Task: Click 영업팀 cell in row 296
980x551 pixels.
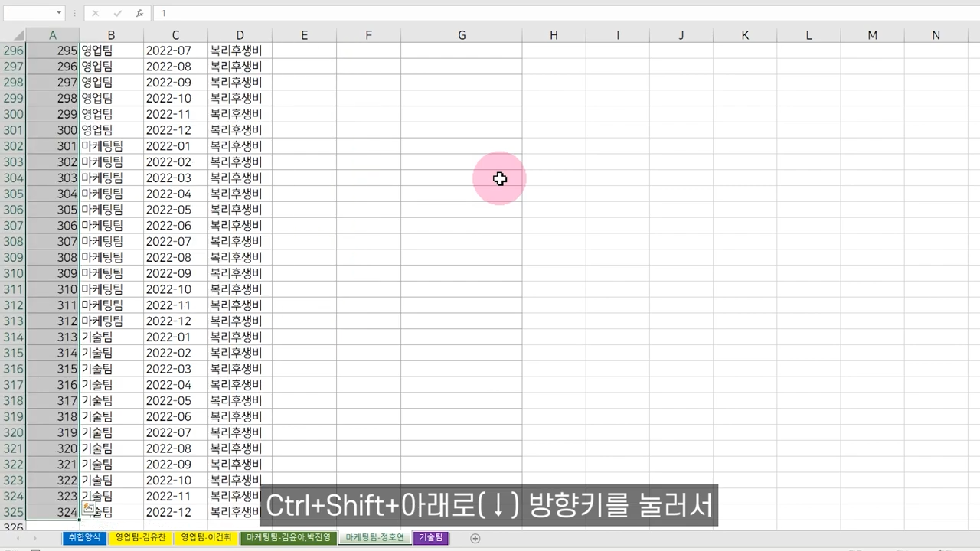Action: (x=111, y=51)
